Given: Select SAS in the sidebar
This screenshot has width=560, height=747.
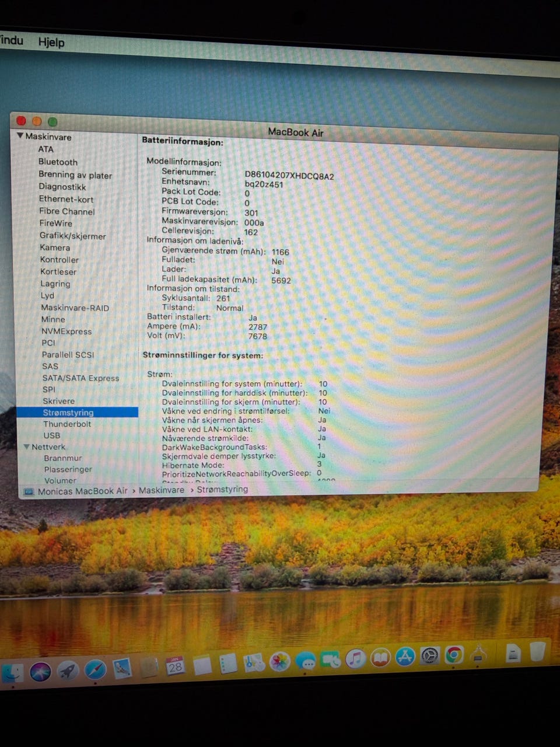Looking at the screenshot, I should [50, 366].
